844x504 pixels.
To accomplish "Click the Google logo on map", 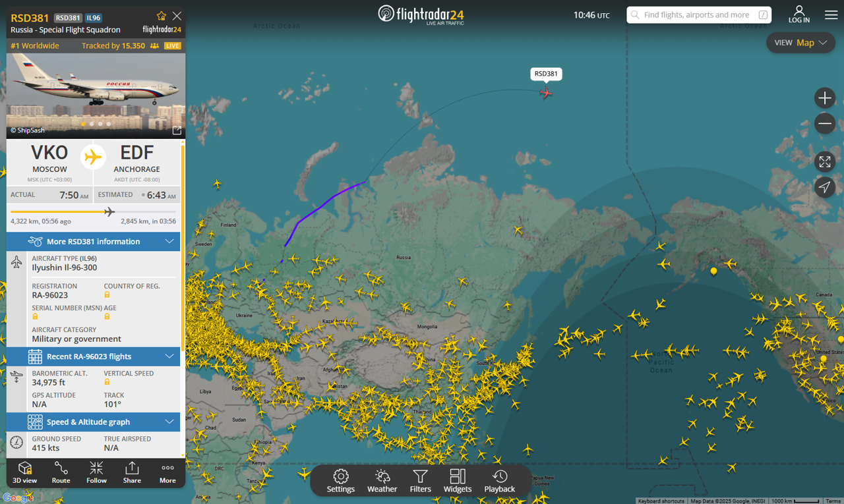I will 17,498.
